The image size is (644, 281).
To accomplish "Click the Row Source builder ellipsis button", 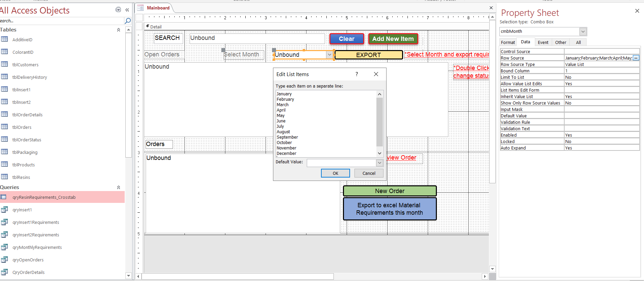I will (636, 58).
